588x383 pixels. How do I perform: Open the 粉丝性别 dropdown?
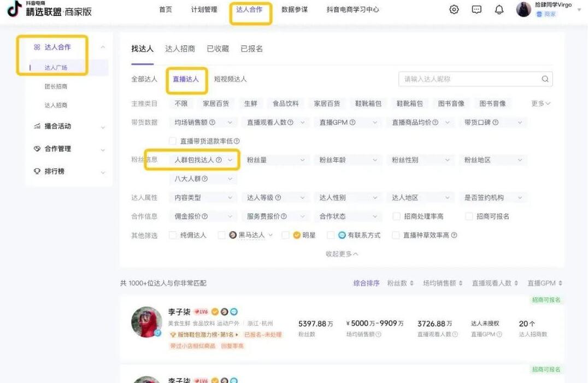(x=420, y=160)
